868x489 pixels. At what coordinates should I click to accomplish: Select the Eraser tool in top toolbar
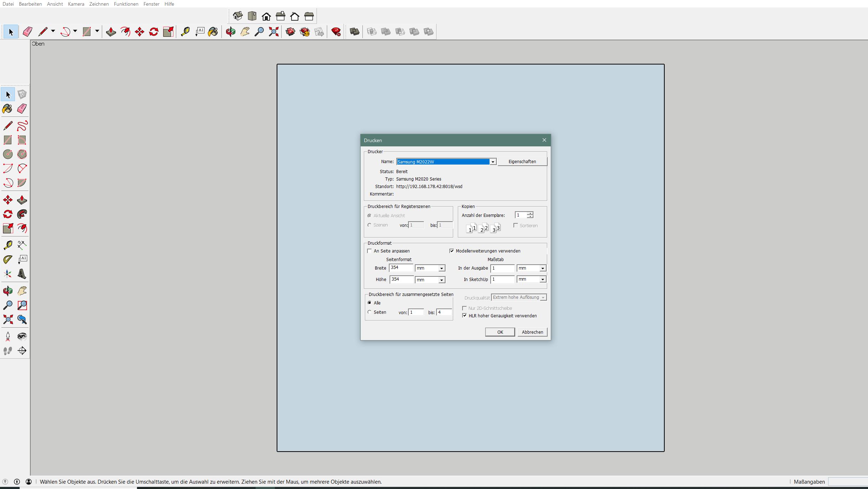coord(27,32)
